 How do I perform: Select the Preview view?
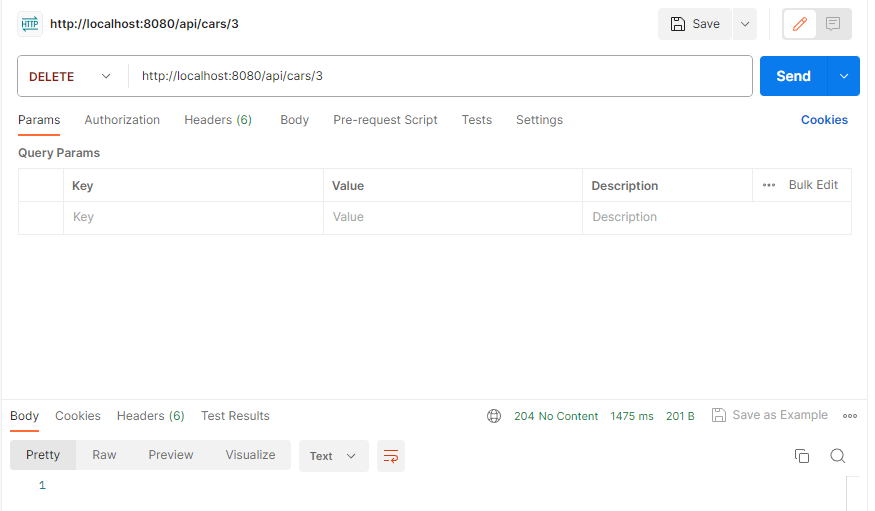pyautogui.click(x=171, y=455)
